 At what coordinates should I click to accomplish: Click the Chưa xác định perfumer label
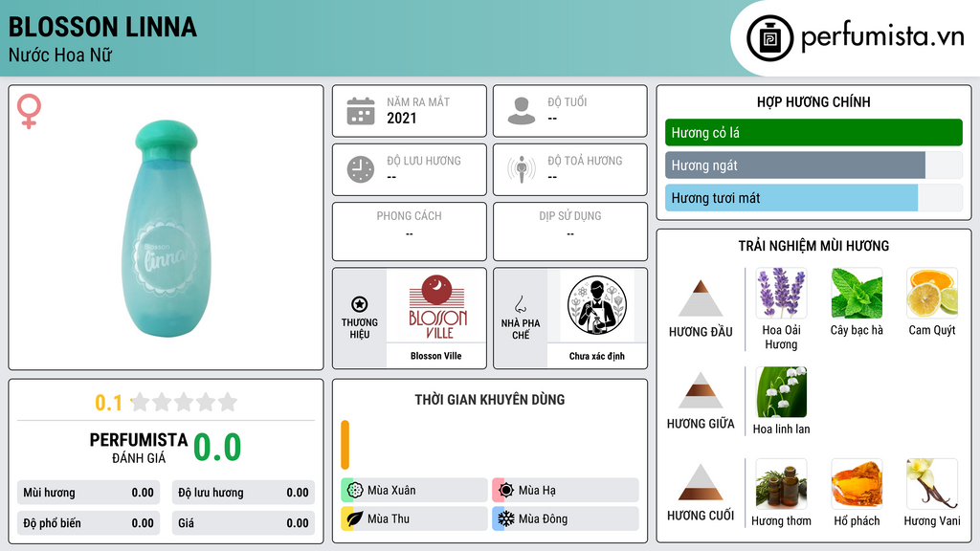(x=597, y=356)
